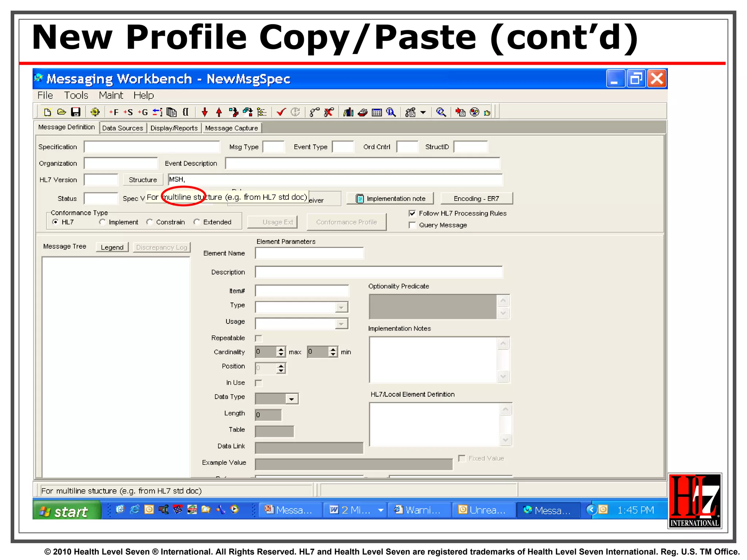Open the Maint menu
The image size is (747, 560).
pyautogui.click(x=111, y=96)
